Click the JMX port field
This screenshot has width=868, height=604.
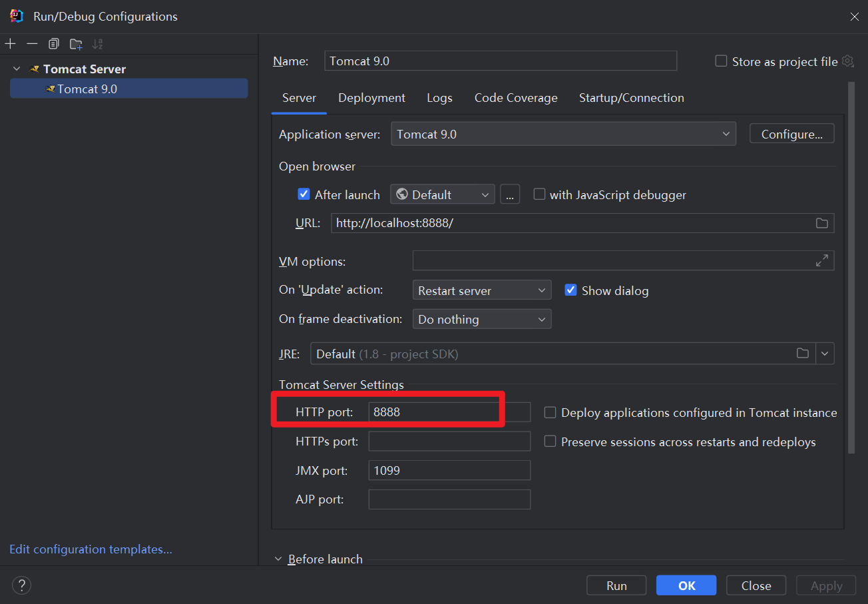(449, 470)
